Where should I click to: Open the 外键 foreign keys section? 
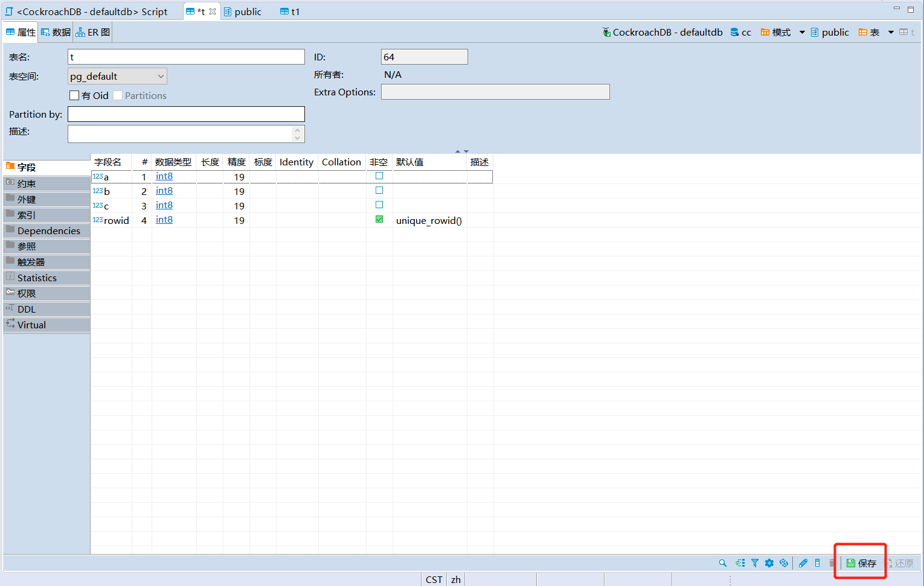coord(47,199)
